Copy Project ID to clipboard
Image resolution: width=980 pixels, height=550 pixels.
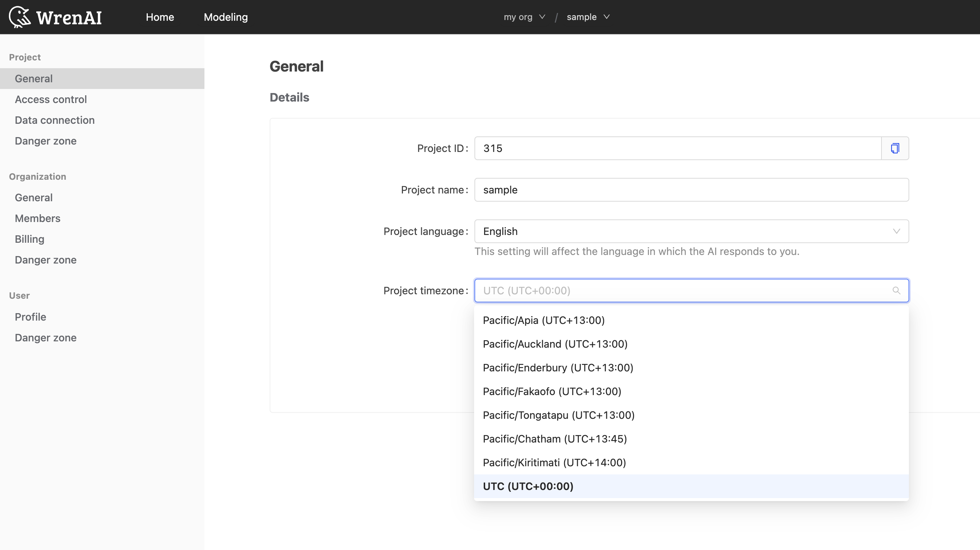tap(894, 148)
